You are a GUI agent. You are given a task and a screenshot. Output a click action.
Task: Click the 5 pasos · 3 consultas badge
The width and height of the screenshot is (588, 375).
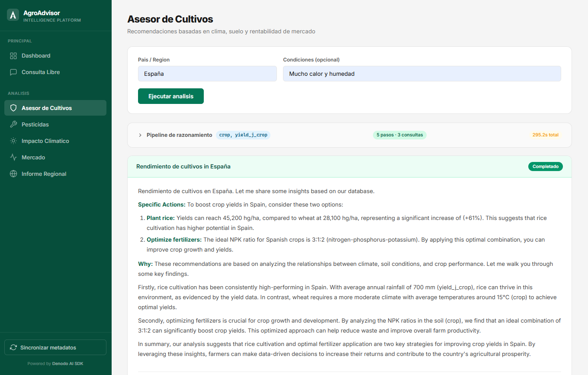(x=400, y=135)
